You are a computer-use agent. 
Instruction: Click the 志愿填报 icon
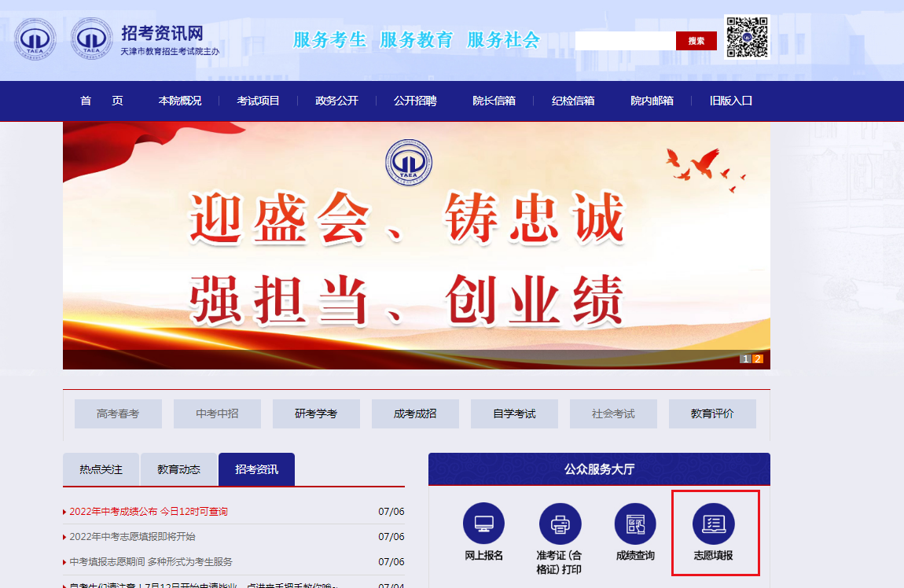[713, 524]
